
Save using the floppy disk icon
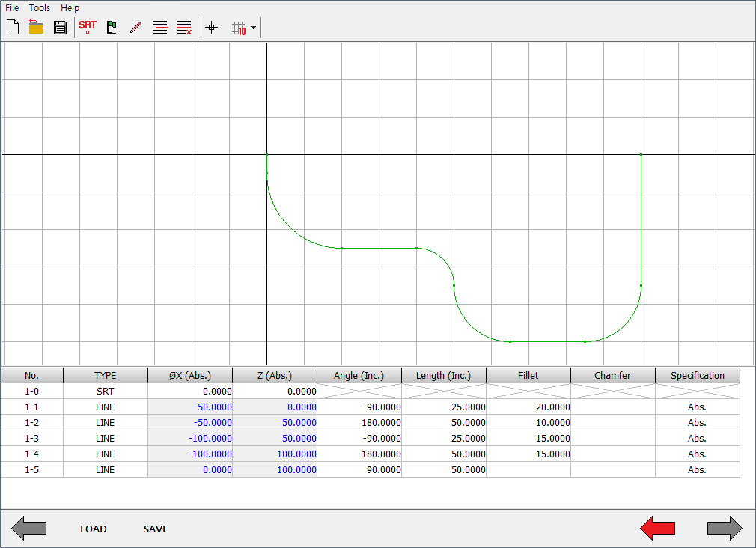click(x=60, y=28)
